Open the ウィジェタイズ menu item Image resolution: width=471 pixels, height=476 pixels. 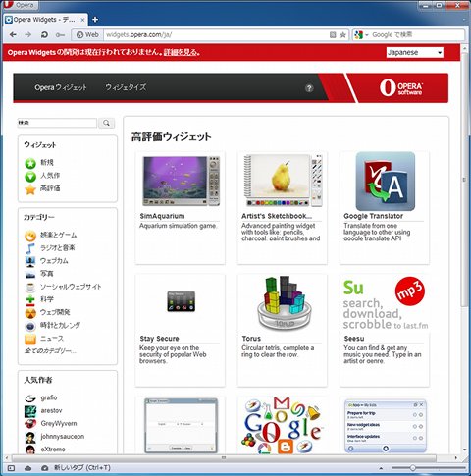[x=126, y=87]
